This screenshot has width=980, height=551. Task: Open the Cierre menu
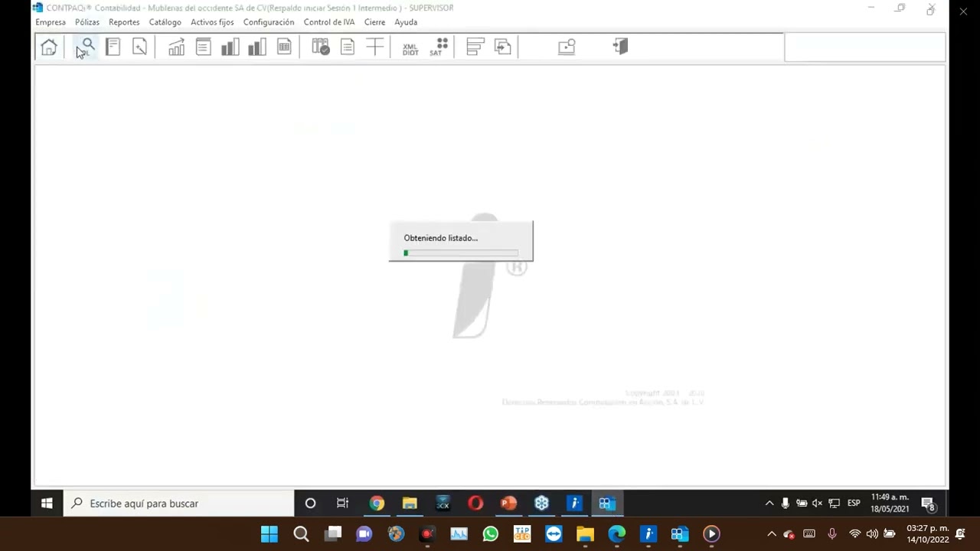coord(374,22)
